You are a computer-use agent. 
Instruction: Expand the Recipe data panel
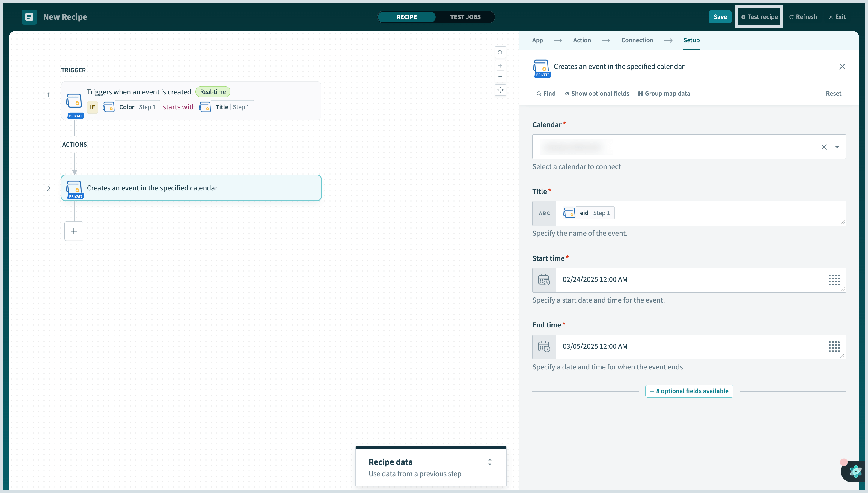[x=489, y=462]
